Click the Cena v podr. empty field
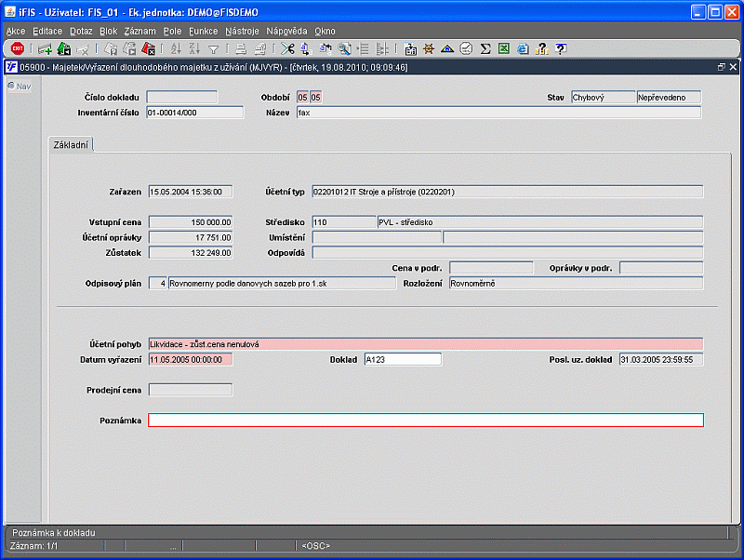The width and height of the screenshot is (744, 560). click(491, 268)
